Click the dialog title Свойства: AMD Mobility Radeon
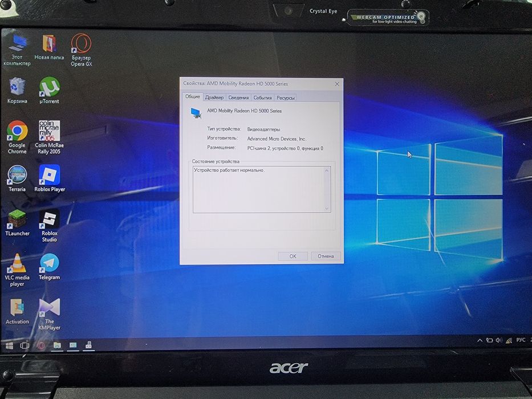Image resolution: width=532 pixels, height=399 pixels. pyautogui.click(x=235, y=83)
